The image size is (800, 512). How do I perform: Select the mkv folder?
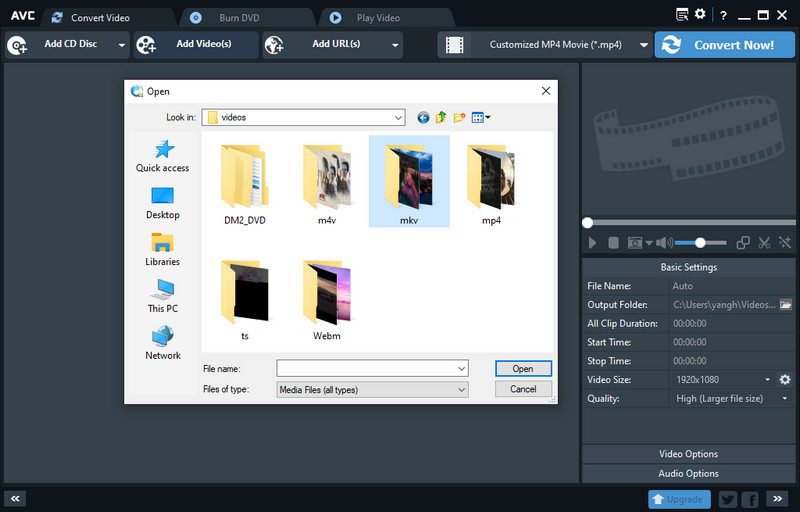click(409, 182)
